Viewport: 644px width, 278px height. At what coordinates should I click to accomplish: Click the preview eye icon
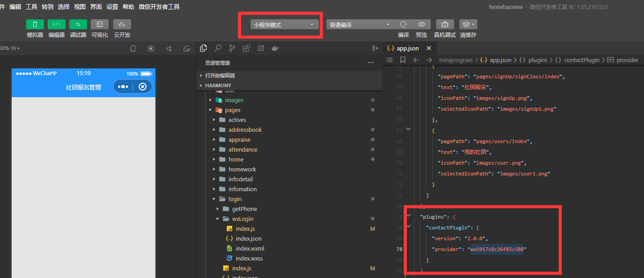click(421, 24)
